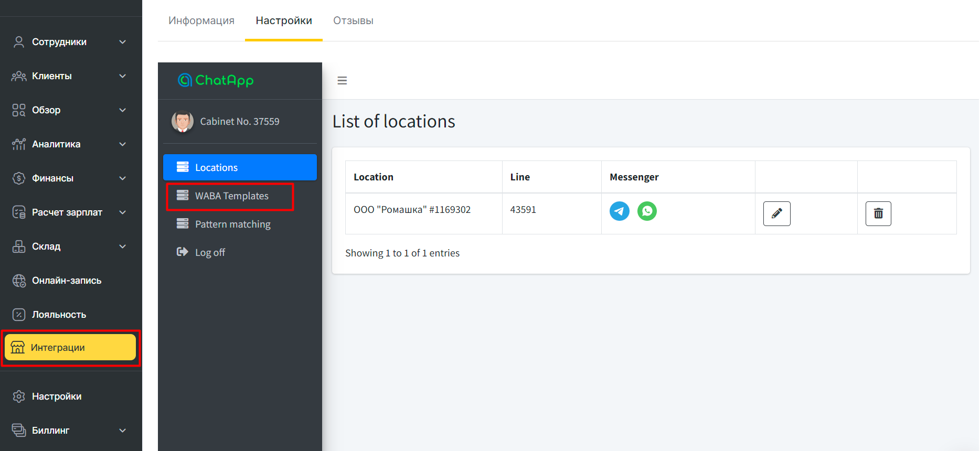Click the ChatApp logo
The width and height of the screenshot is (980, 451).
216,80
